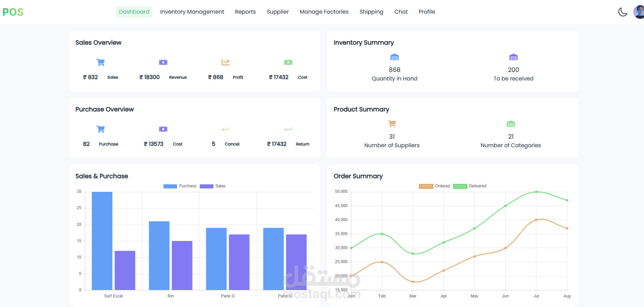Navigate to Supplier
The image size is (644, 307).
278,12
